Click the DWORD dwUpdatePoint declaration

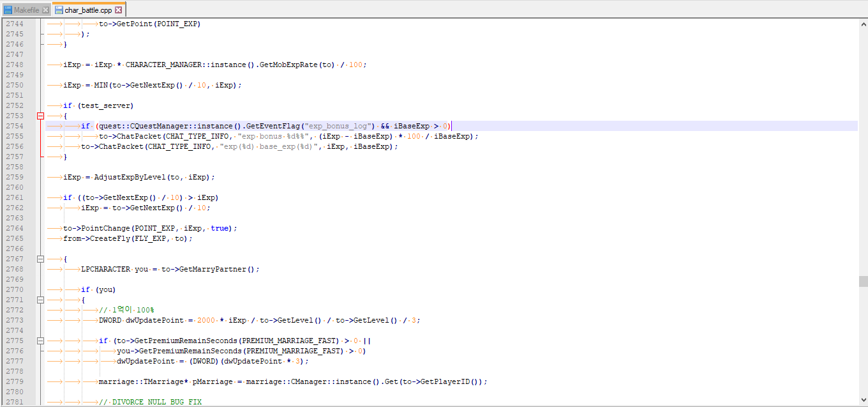260,320
